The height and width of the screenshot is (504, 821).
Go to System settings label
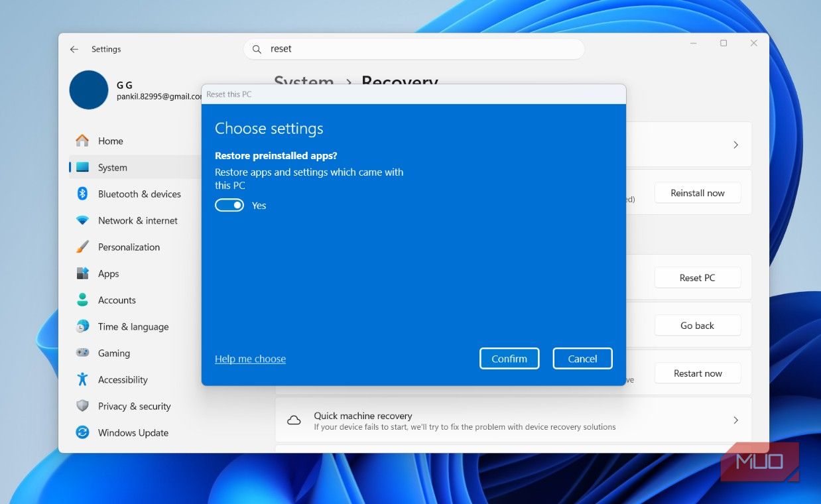pos(113,167)
